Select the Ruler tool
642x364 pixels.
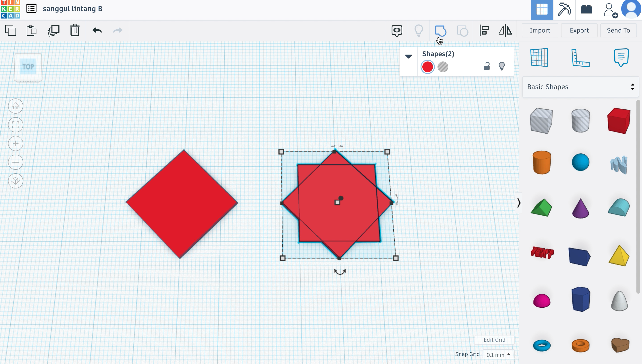pyautogui.click(x=580, y=58)
